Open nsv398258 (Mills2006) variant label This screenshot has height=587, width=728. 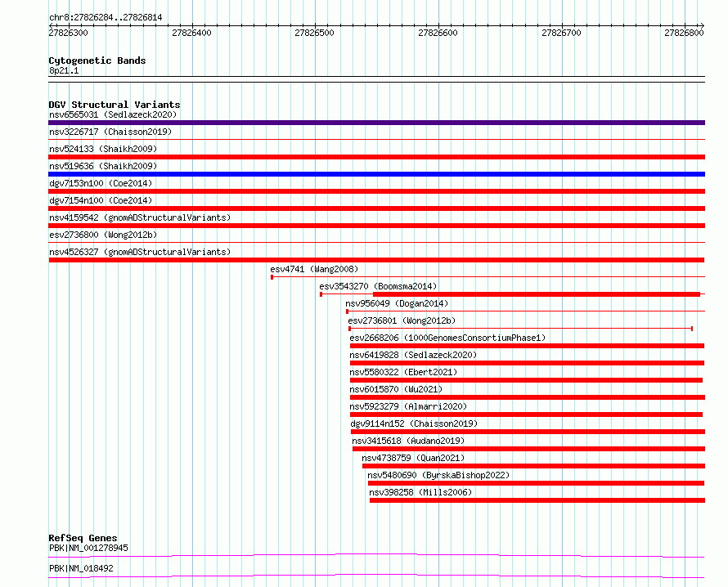pos(420,492)
